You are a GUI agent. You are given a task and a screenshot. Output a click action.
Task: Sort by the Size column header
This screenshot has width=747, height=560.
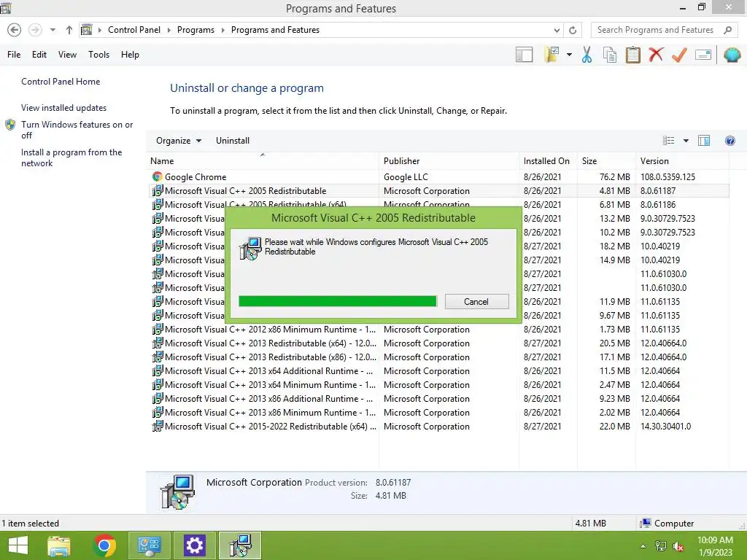(x=606, y=161)
